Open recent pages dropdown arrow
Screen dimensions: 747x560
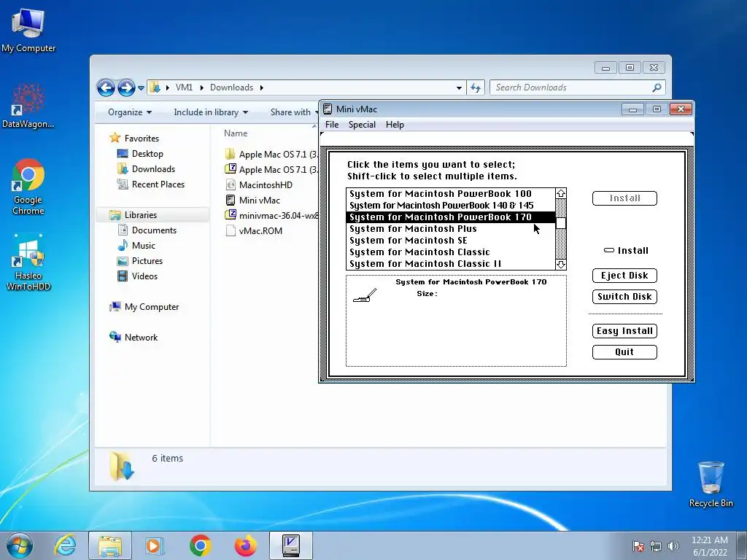[141, 88]
